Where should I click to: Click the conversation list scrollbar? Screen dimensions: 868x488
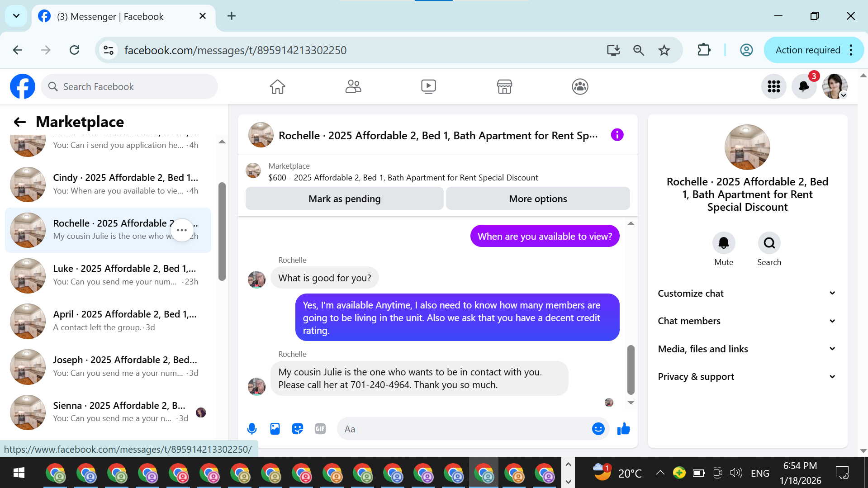222,231
